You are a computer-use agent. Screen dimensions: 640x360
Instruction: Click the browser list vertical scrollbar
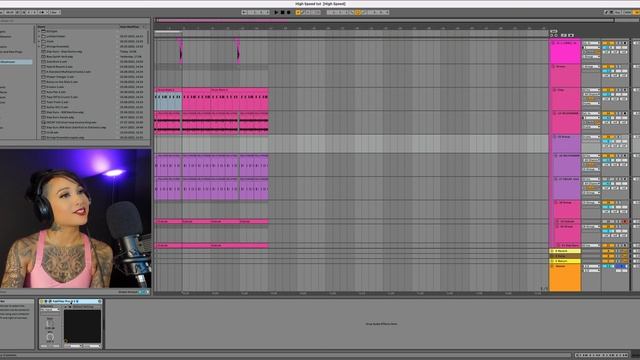coord(148,37)
